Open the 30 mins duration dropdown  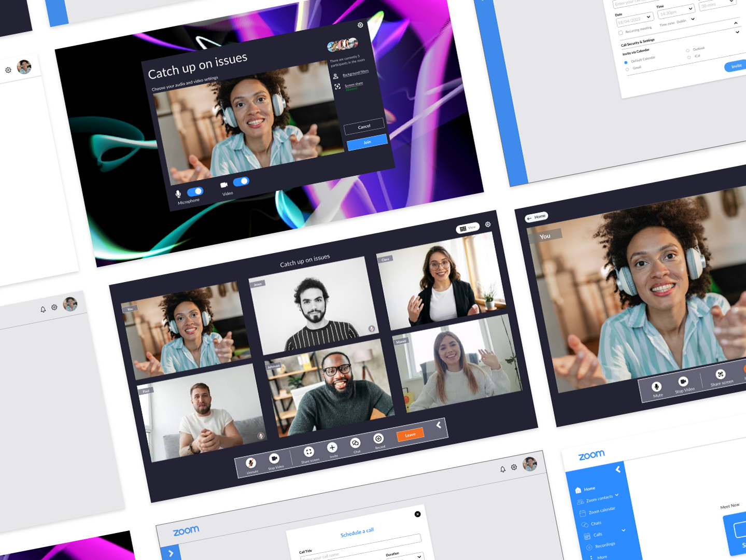coord(718,4)
